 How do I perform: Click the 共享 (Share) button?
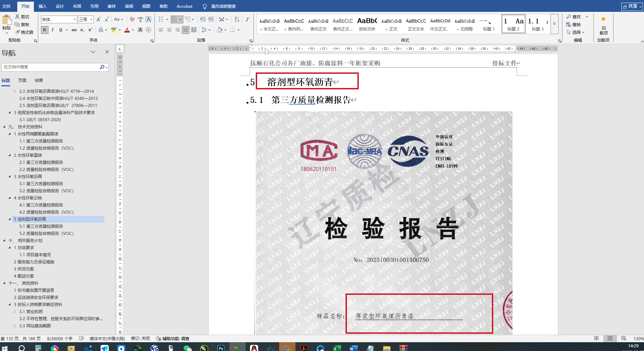pos(632,6)
